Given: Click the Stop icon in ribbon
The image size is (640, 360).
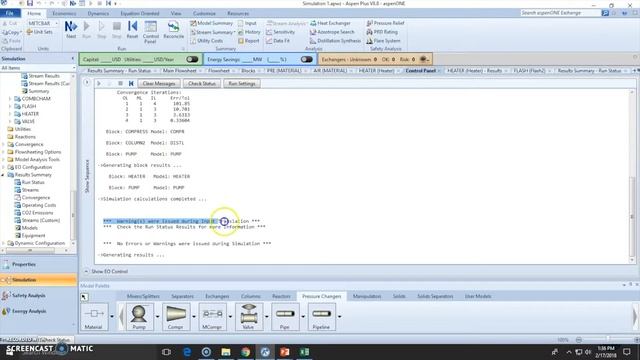Looking at the screenshot, I should pos(117,29).
